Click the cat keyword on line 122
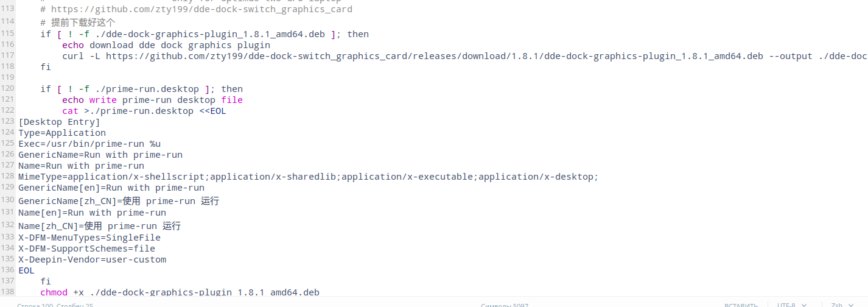Viewport: 868px width, 307px height. coord(70,111)
